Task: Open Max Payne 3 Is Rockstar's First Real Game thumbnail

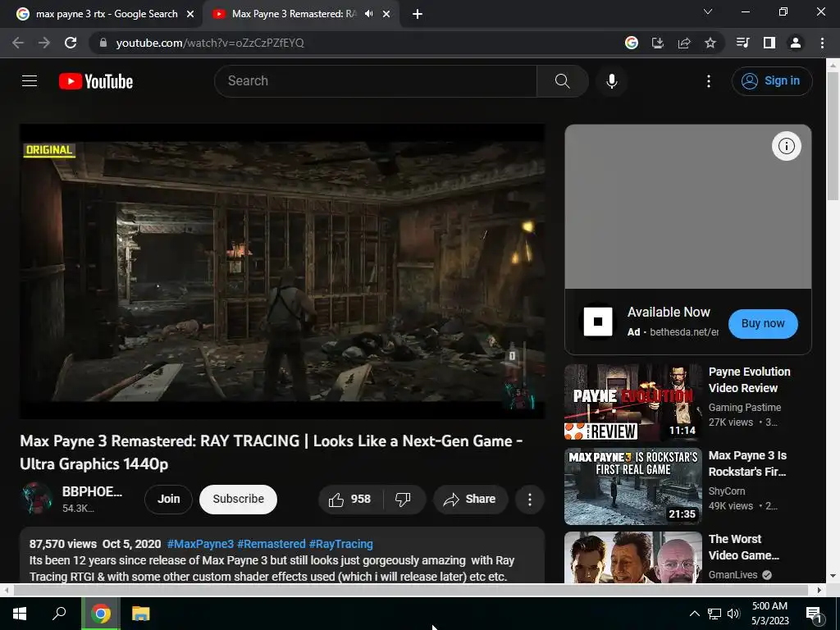Action: 632,486
